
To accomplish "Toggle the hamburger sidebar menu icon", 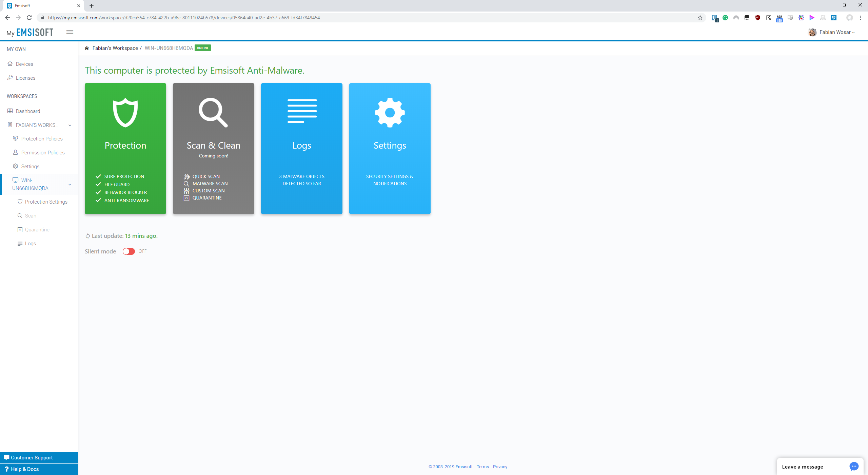I will click(70, 32).
